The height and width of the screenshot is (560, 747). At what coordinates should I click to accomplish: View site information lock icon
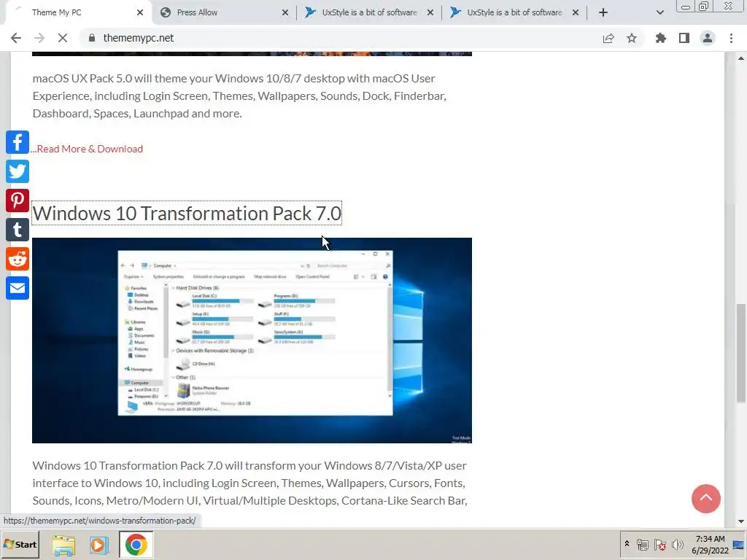point(92,38)
